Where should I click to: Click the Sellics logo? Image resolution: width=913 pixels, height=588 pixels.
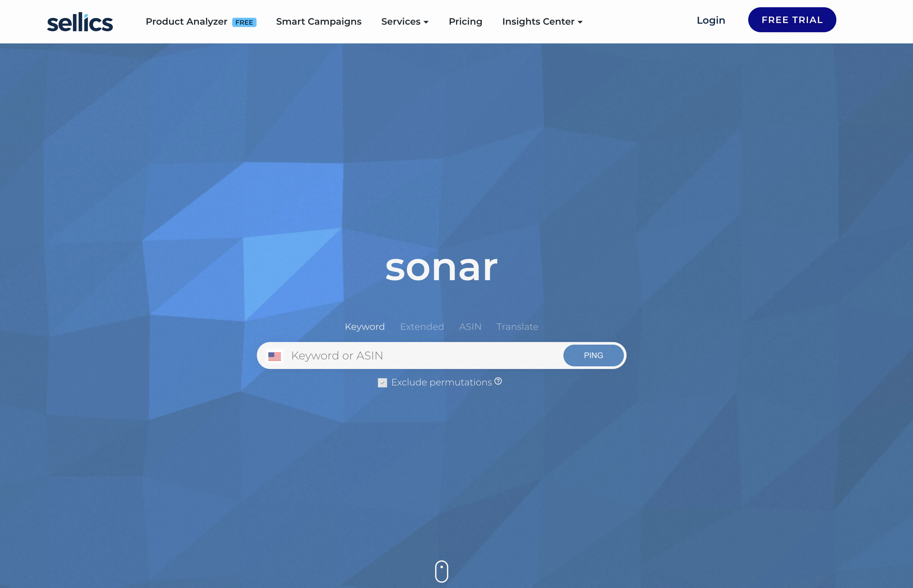80,22
